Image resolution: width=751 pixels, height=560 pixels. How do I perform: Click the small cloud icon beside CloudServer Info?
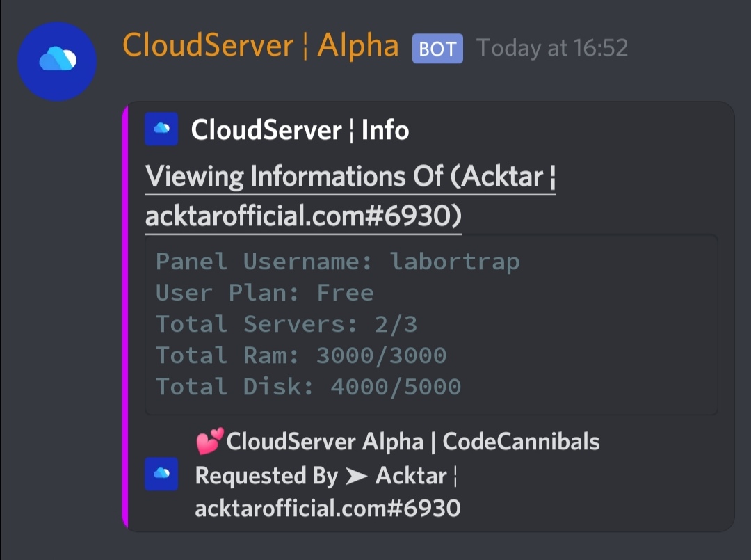[161, 129]
